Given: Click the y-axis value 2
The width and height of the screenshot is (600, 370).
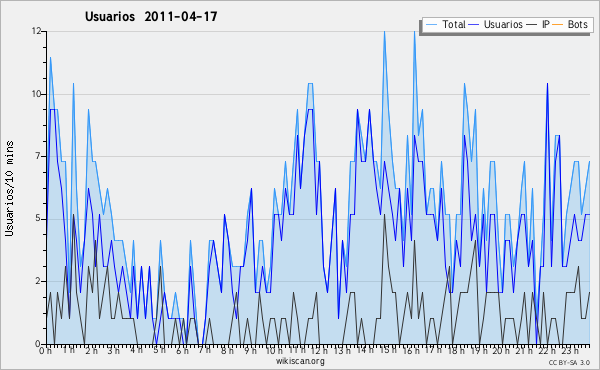Looking at the screenshot, I should [38, 281].
